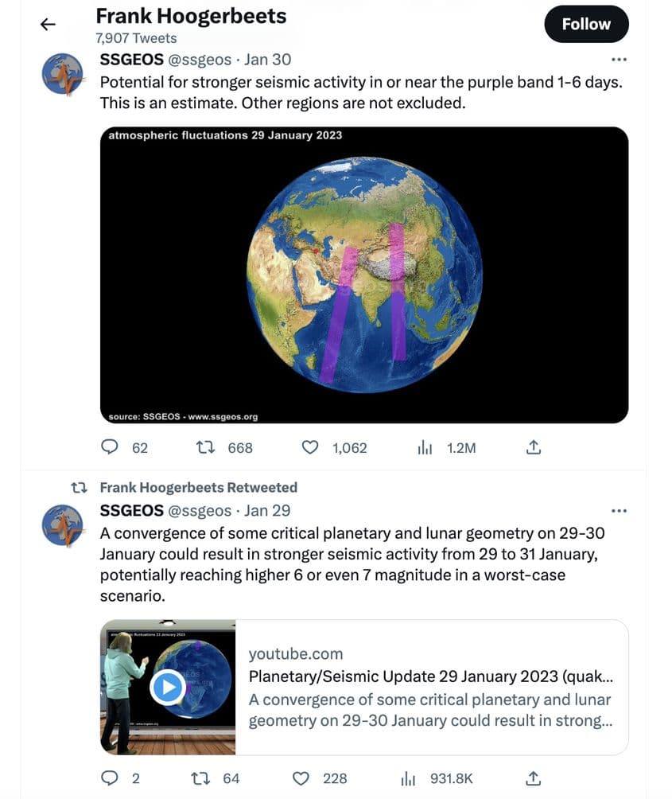Open the reply icon on the Jan 30 tweet

tap(110, 447)
